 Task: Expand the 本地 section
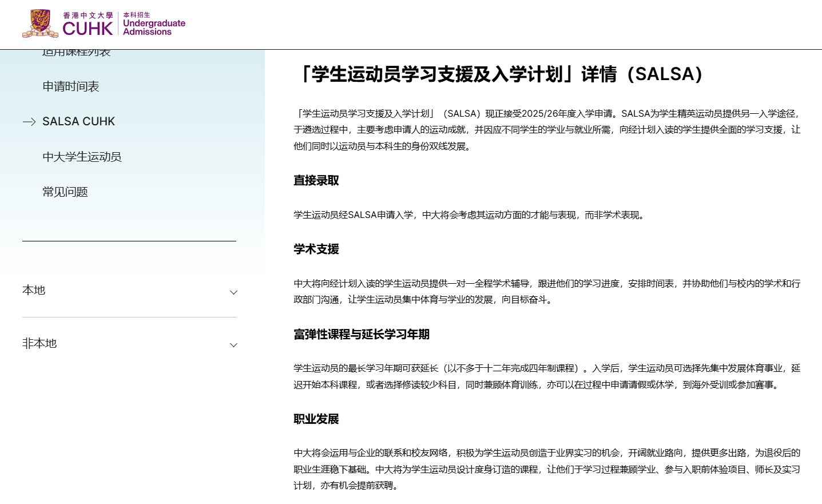(129, 291)
